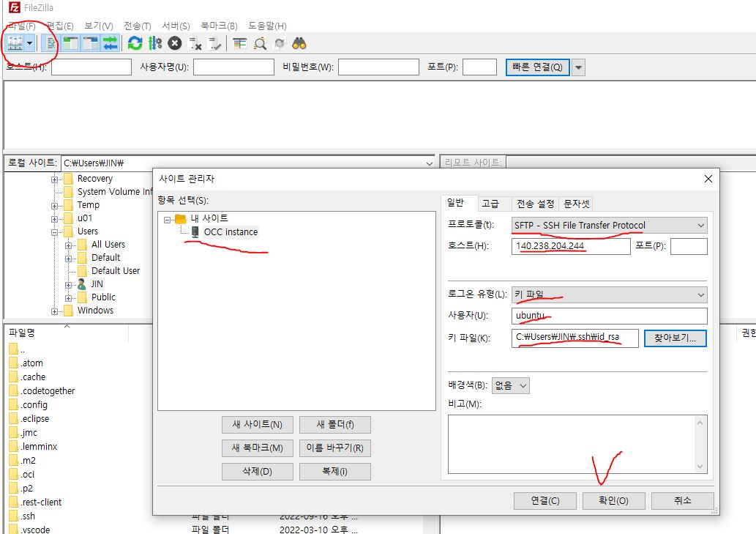Select the Default User folder
The height and width of the screenshot is (534, 756).
(x=116, y=270)
